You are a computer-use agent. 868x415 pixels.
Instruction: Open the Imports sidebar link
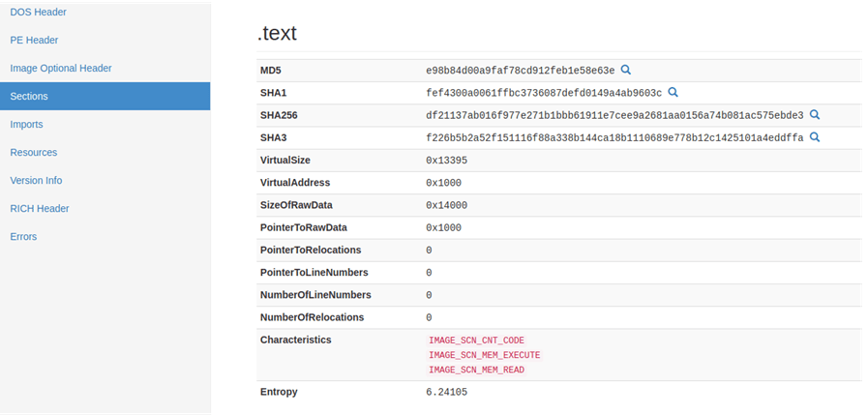coord(26,125)
